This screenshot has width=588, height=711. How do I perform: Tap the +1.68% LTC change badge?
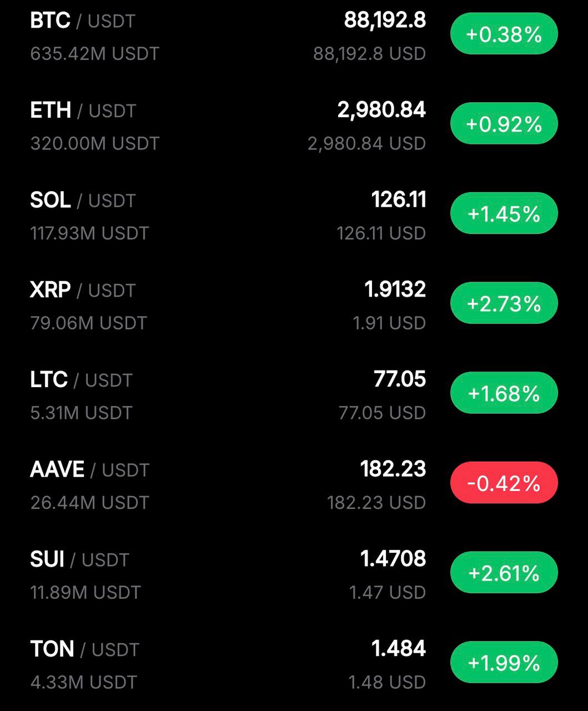(x=504, y=393)
